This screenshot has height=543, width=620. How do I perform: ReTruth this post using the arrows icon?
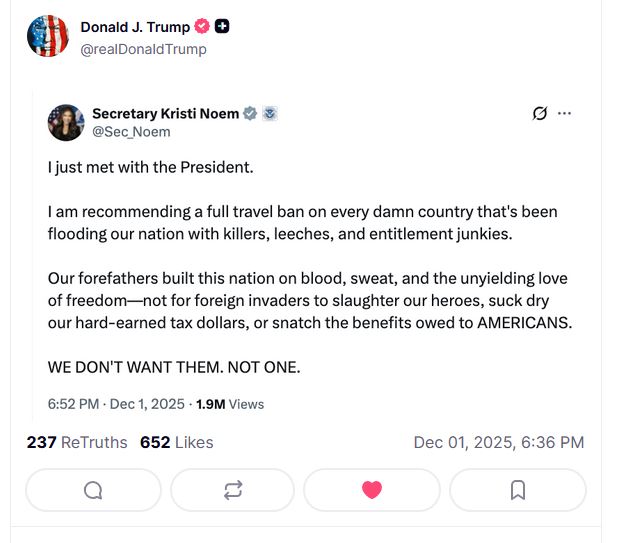click(232, 490)
